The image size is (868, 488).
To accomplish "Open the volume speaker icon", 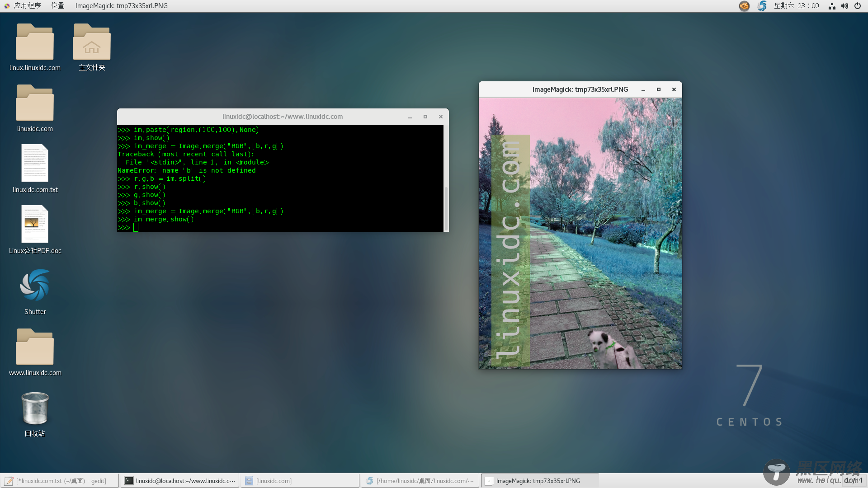I will pyautogui.click(x=844, y=6).
